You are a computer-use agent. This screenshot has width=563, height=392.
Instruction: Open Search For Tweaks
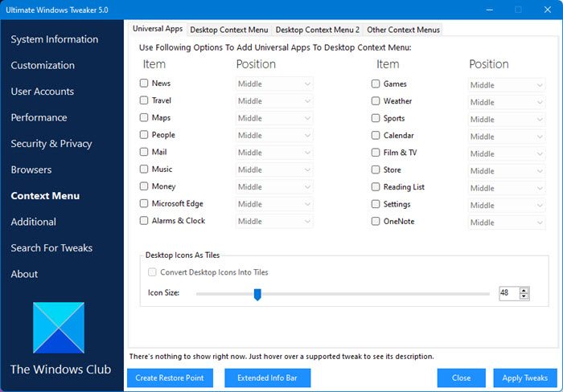point(51,248)
